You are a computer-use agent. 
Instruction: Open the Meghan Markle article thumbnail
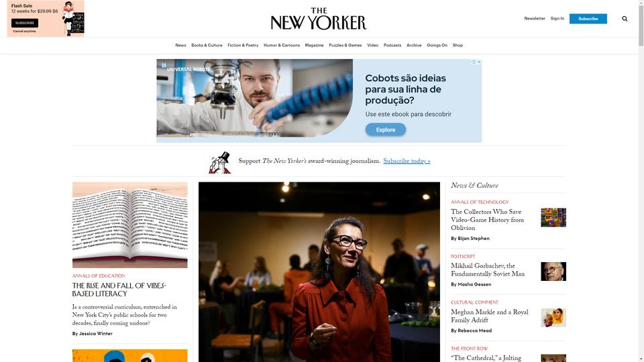[x=553, y=318]
